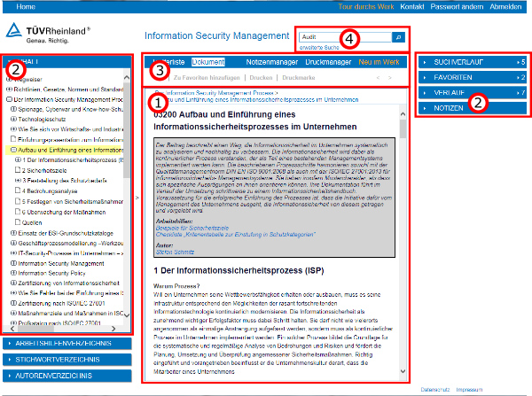
Task: Expand Zertifizierung nach ISO/IEC 27001 node
Action: pos(13,303)
